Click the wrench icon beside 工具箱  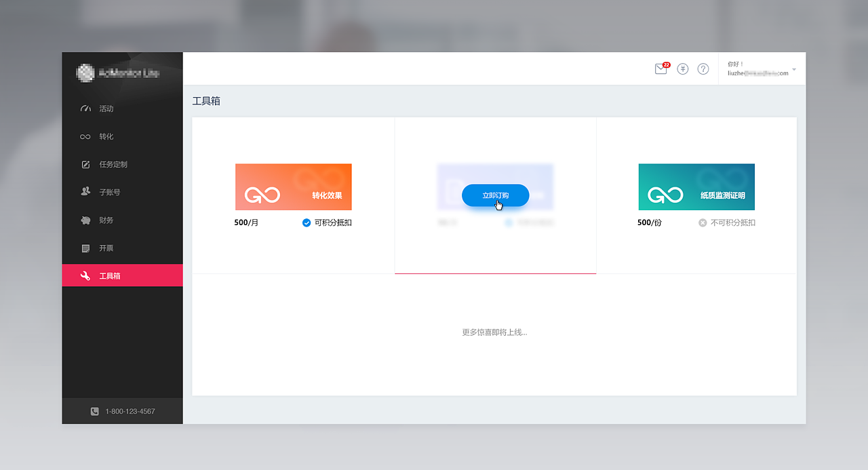(85, 276)
